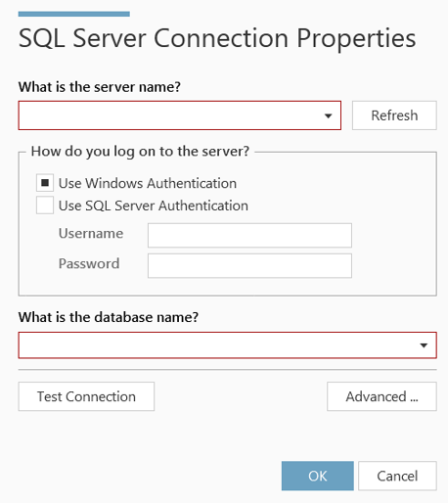This screenshot has height=503, width=448.
Task: Click the "Use SQL Server Authentication" label text
Action: point(154,206)
